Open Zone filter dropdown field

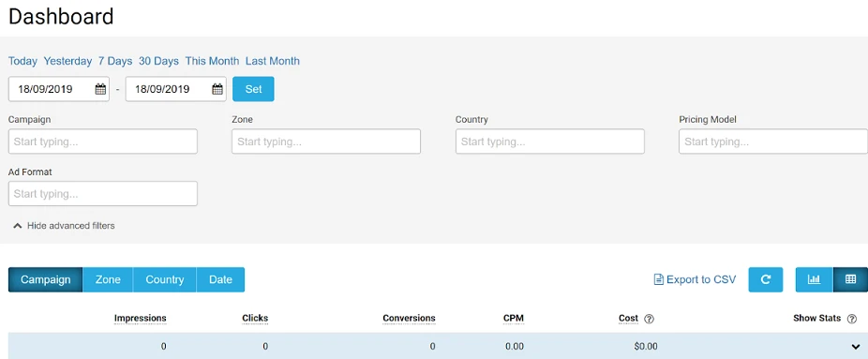(x=326, y=142)
